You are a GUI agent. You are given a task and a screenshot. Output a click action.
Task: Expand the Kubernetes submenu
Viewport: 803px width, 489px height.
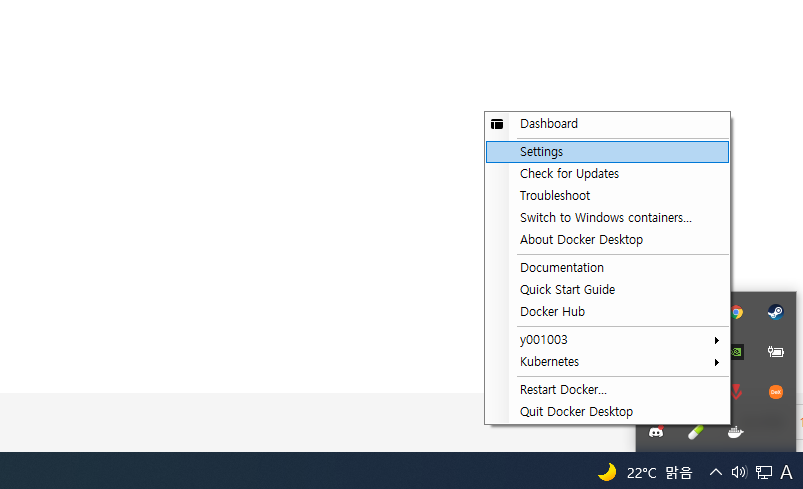(607, 362)
